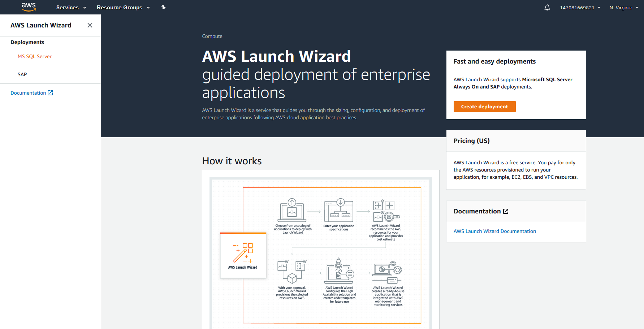Click the Fast and easy deployments heading
This screenshot has width=644, height=329.
(x=494, y=61)
